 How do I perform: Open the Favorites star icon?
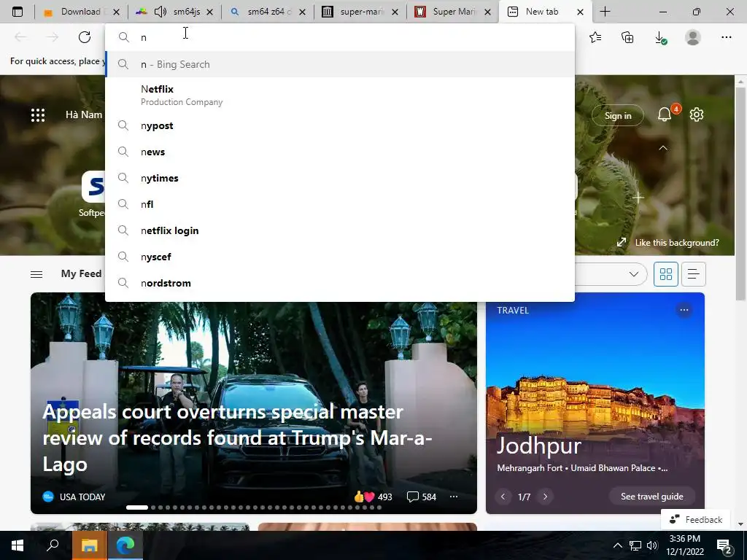point(595,37)
